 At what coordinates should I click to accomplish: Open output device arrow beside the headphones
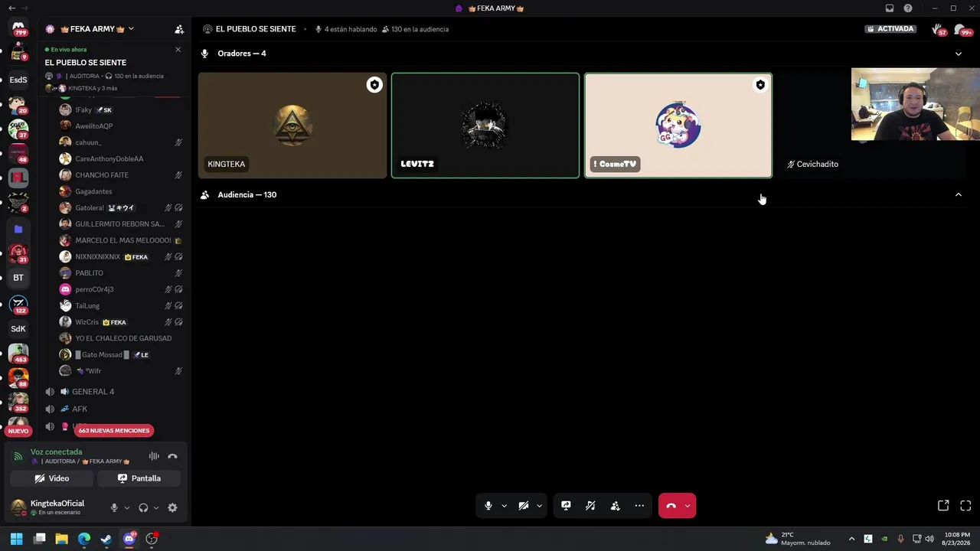click(x=156, y=507)
